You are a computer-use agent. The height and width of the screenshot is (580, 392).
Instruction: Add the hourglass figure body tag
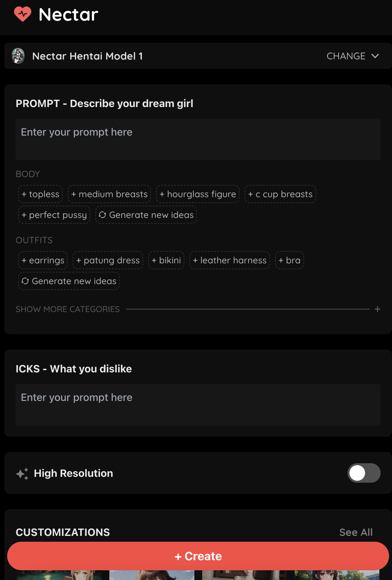(198, 194)
